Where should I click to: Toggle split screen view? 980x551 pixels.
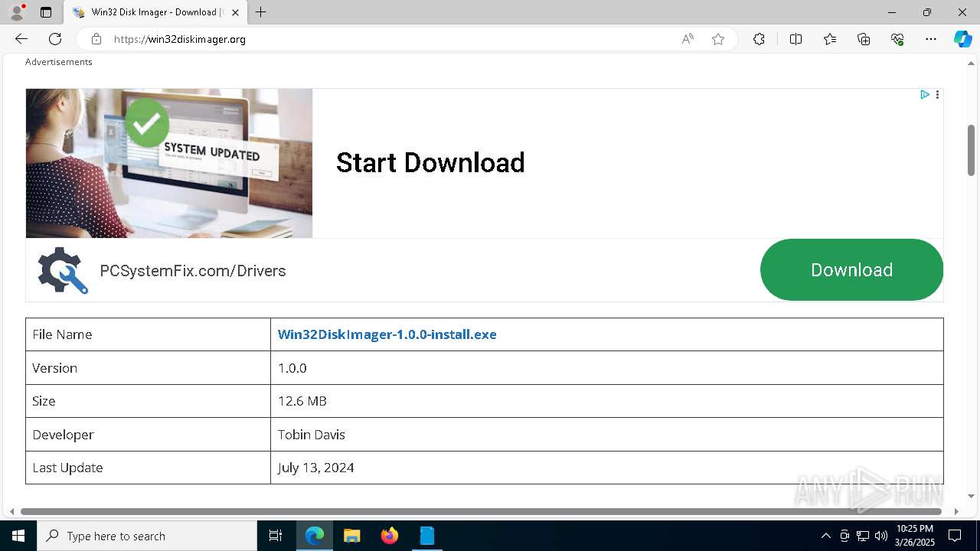click(795, 39)
